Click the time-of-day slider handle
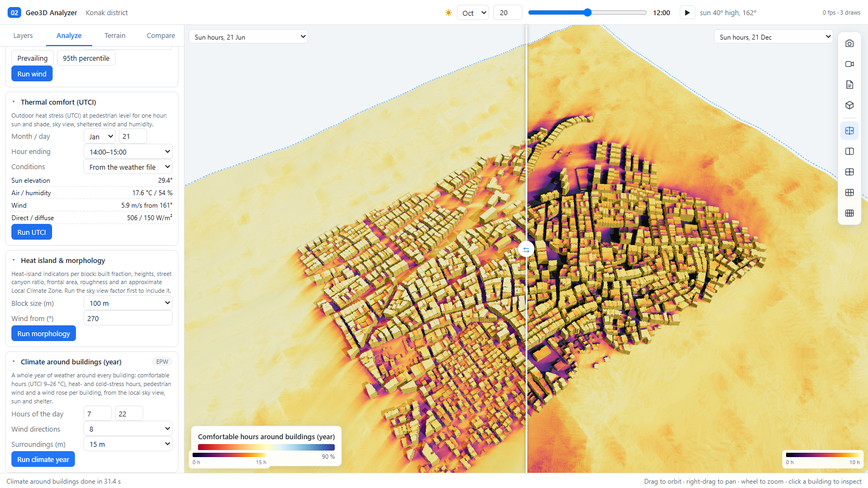Image resolution: width=868 pixels, height=488 pixels. (x=588, y=12)
